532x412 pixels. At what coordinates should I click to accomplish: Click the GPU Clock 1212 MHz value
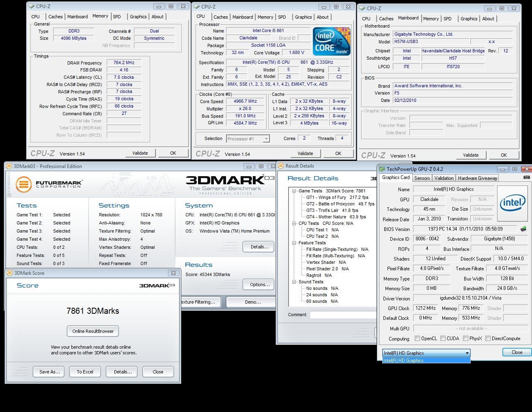click(426, 308)
